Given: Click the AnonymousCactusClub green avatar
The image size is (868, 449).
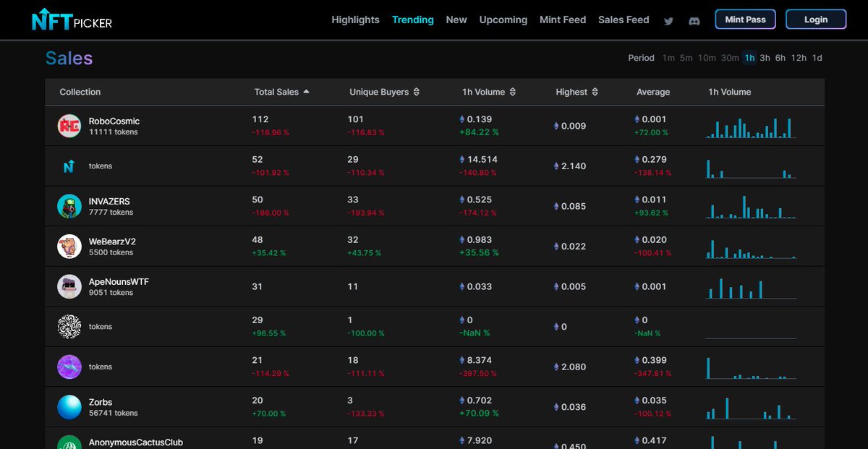Looking at the screenshot, I should (x=69, y=442).
